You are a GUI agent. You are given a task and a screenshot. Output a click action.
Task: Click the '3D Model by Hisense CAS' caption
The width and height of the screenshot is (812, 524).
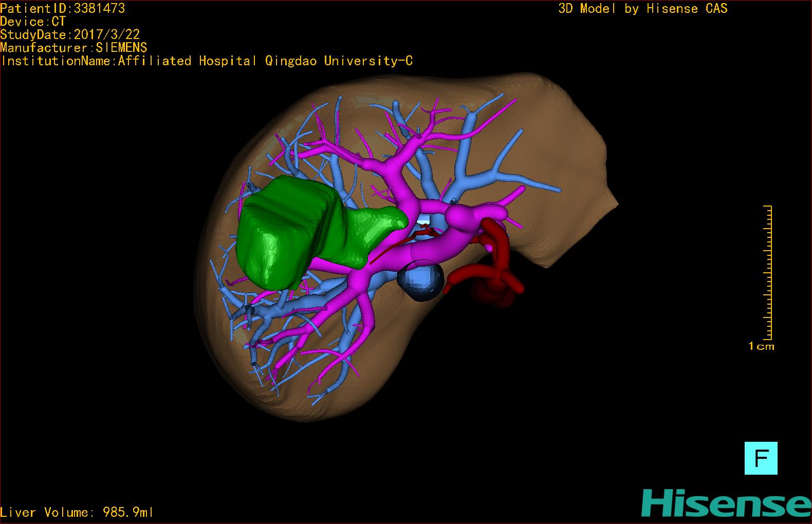tap(643, 8)
